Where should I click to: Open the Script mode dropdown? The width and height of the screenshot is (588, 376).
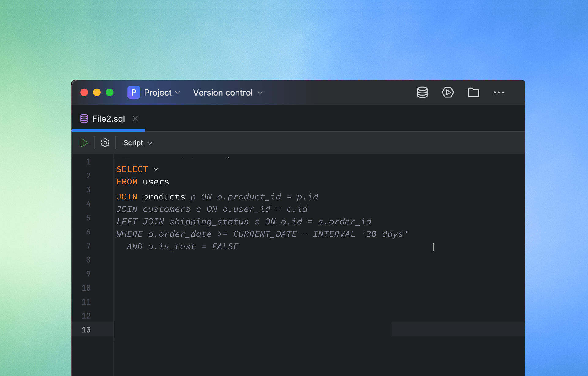coord(138,143)
